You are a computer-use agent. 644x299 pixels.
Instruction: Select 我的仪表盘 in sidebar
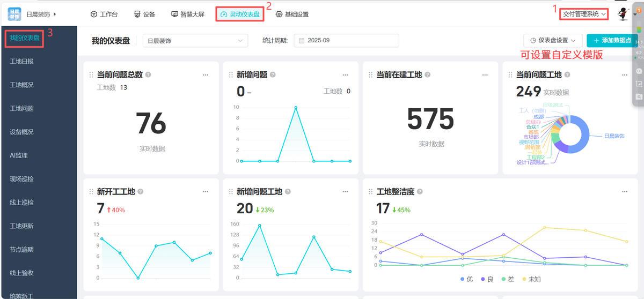24,38
